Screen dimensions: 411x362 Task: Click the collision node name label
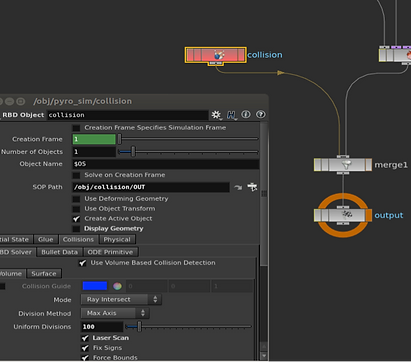click(265, 55)
